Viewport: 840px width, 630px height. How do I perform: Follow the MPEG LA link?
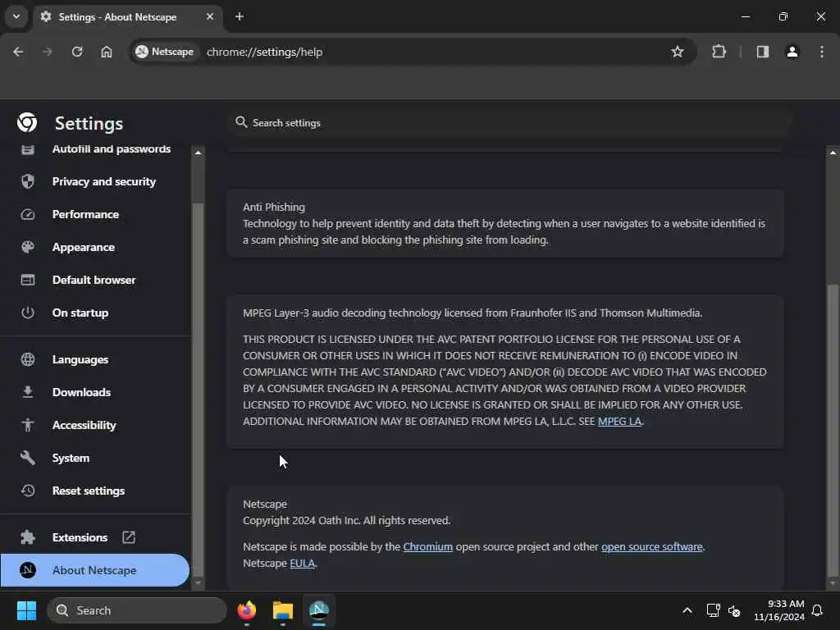point(619,421)
